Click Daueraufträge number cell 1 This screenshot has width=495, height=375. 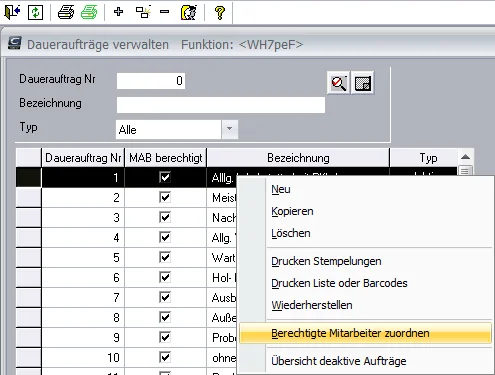point(83,177)
